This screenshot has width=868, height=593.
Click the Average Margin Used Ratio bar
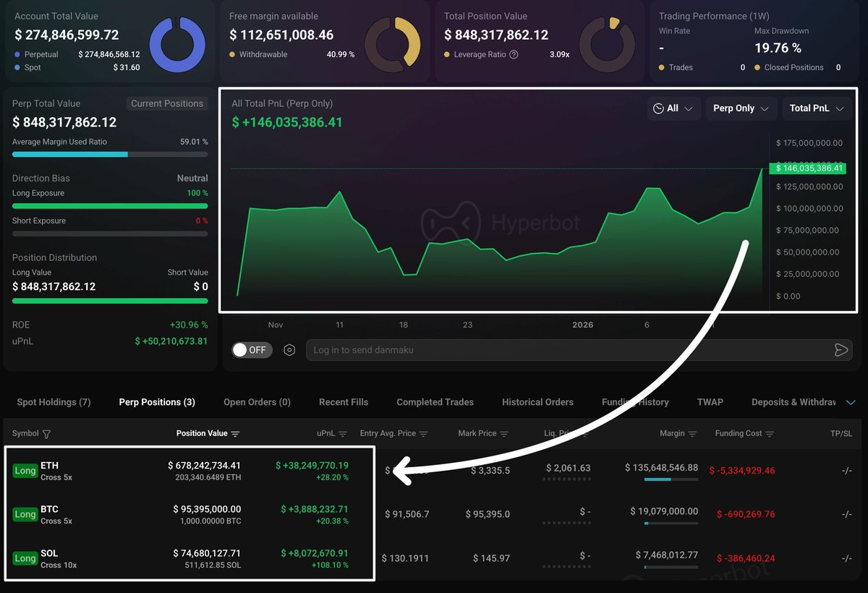109,154
